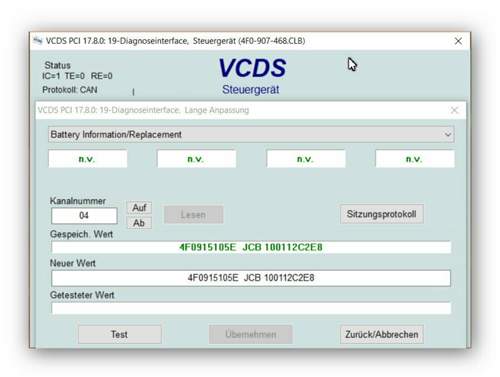Click the Ab channel down button

[x=139, y=223]
